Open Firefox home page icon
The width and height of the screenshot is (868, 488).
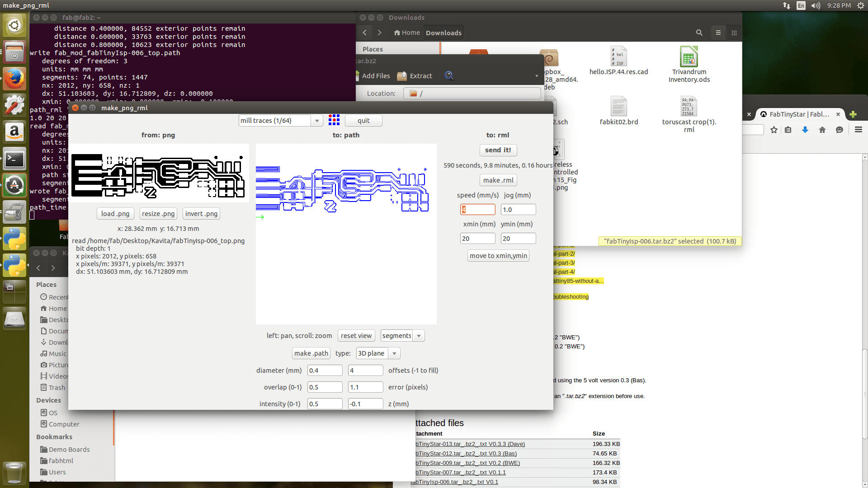tap(822, 130)
